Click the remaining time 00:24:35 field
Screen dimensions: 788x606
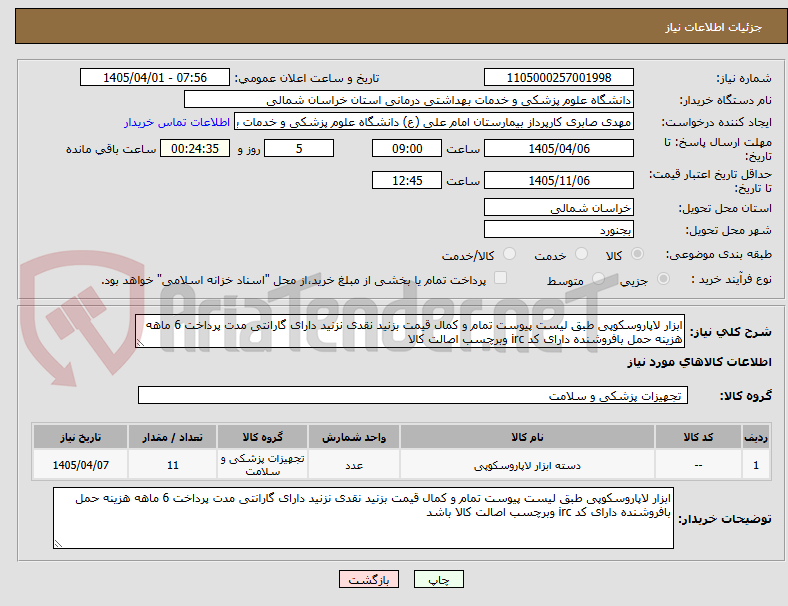(x=195, y=148)
